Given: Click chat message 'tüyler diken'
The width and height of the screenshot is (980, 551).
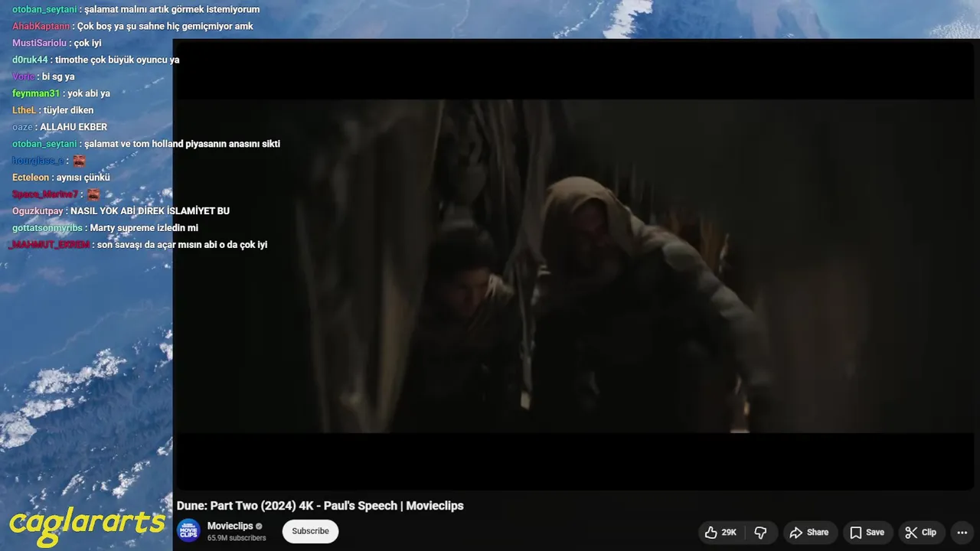Looking at the screenshot, I should 68,110.
